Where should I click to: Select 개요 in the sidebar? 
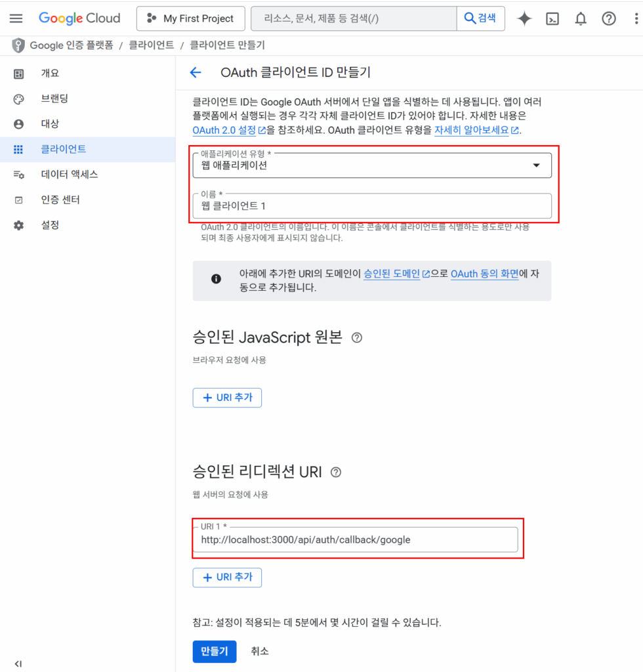(50, 73)
